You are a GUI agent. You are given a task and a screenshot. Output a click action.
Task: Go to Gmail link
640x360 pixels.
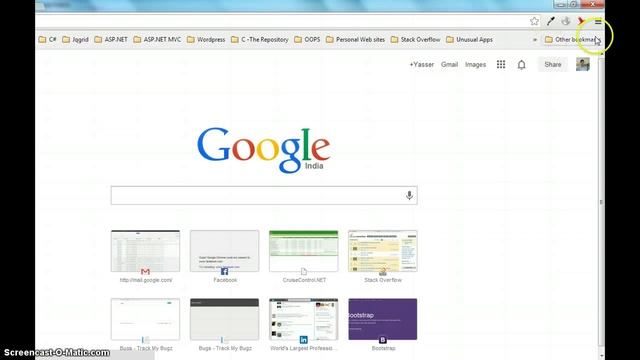449,64
